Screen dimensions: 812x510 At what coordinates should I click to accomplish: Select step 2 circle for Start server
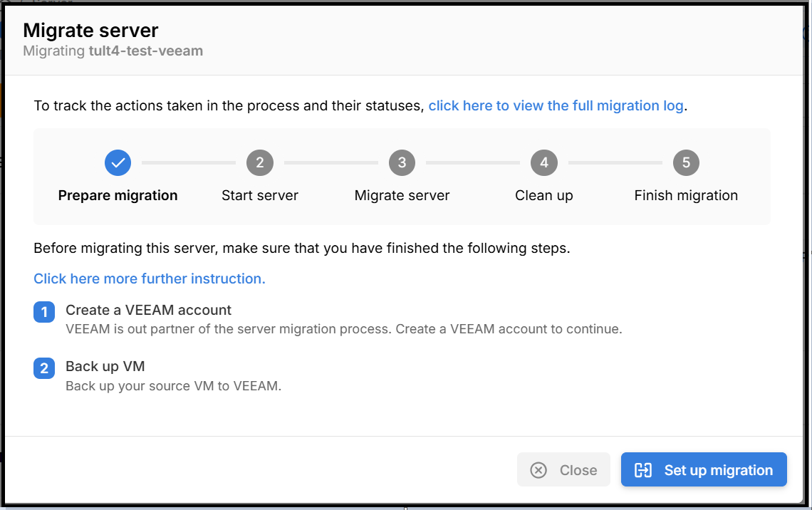[x=260, y=163]
